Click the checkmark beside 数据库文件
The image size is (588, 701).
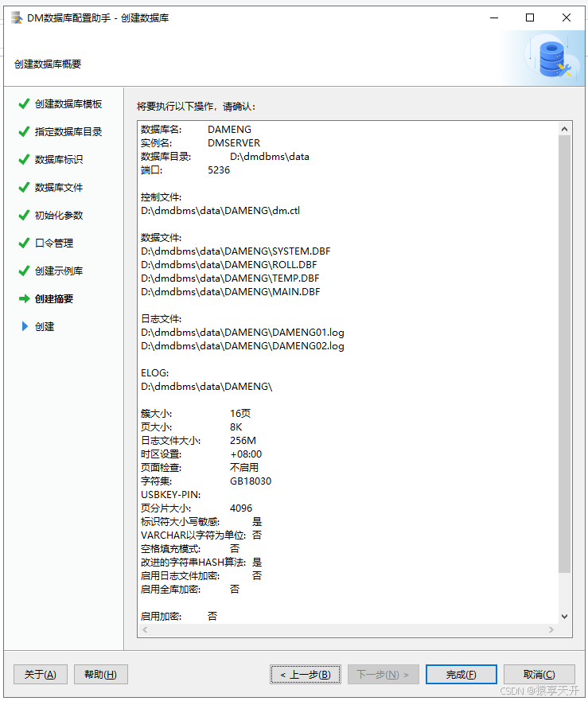[24, 187]
